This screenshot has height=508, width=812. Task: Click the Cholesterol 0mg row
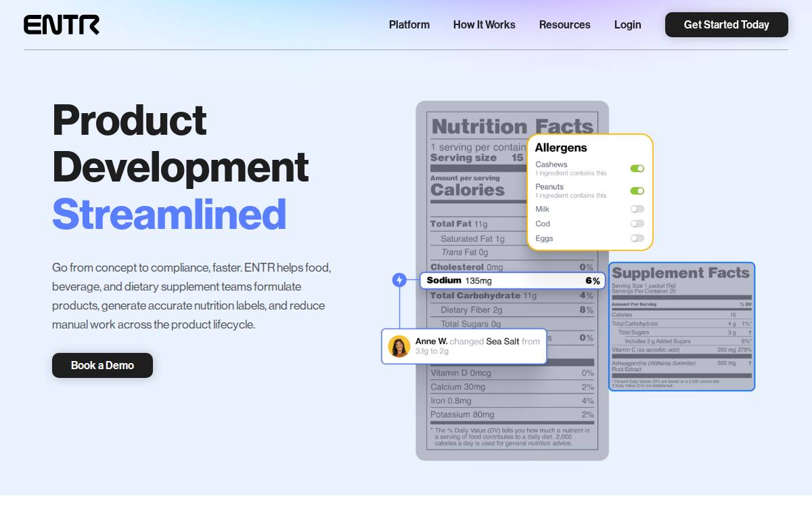(x=512, y=267)
